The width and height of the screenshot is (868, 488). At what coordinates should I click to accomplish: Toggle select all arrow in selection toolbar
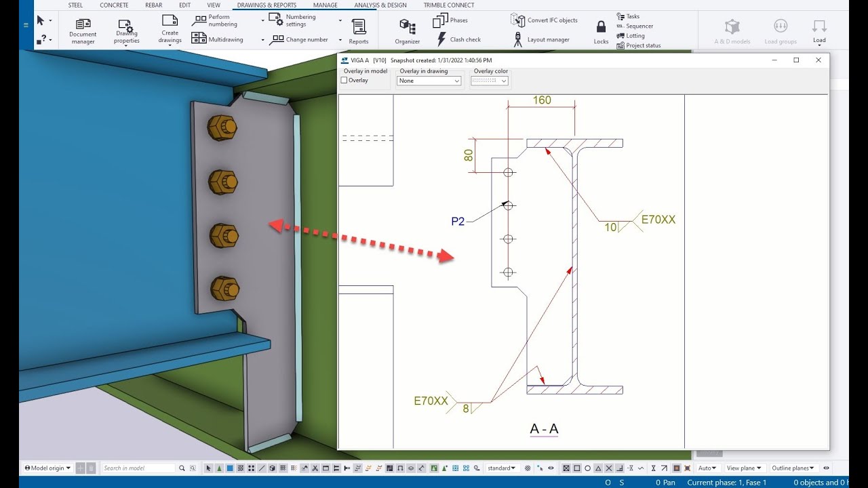[x=210, y=468]
